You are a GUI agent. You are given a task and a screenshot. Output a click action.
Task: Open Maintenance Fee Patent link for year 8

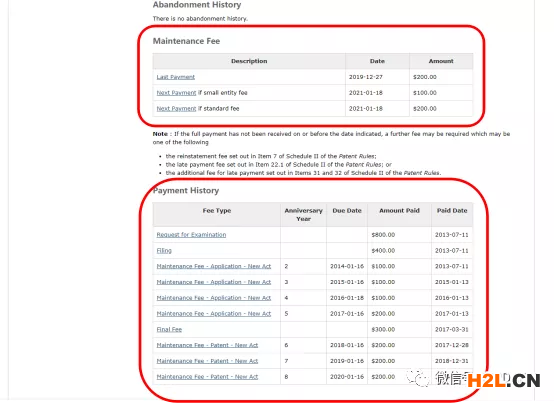[207, 377]
